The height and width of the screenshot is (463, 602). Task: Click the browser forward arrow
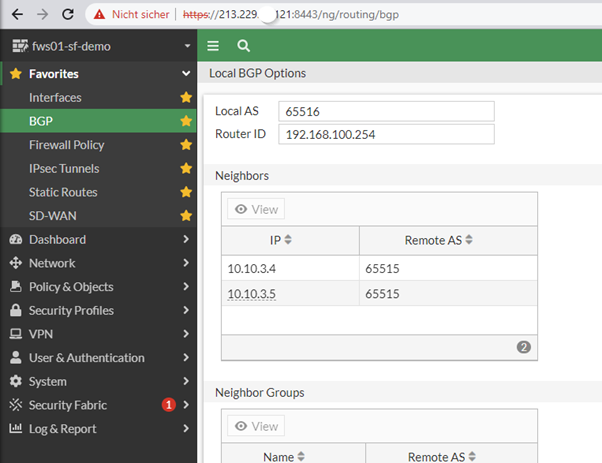click(43, 14)
